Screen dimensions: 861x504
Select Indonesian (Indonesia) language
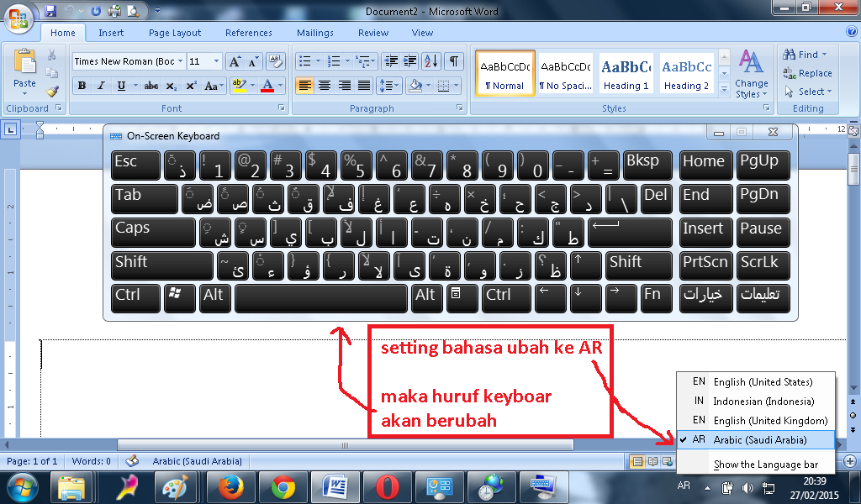[756, 401]
